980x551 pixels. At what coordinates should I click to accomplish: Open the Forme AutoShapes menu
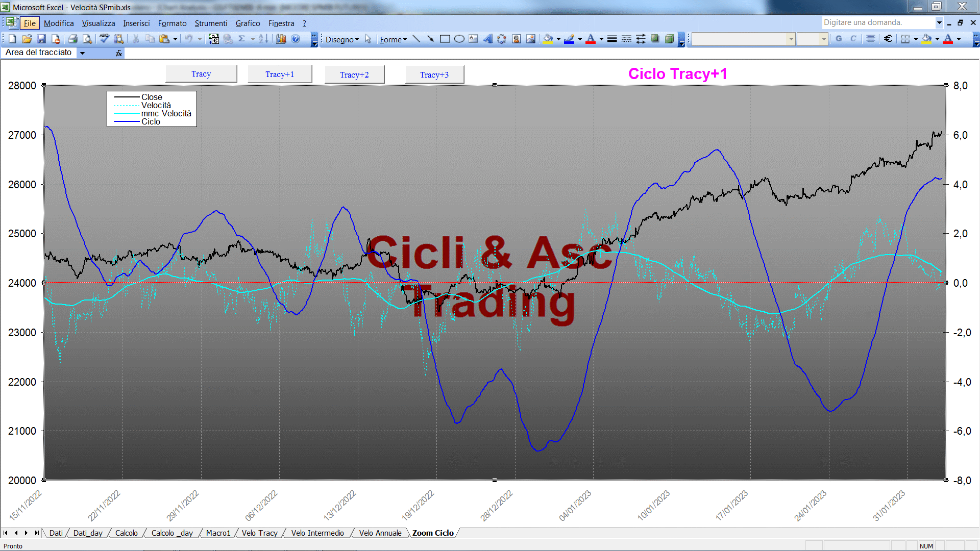pyautogui.click(x=393, y=39)
